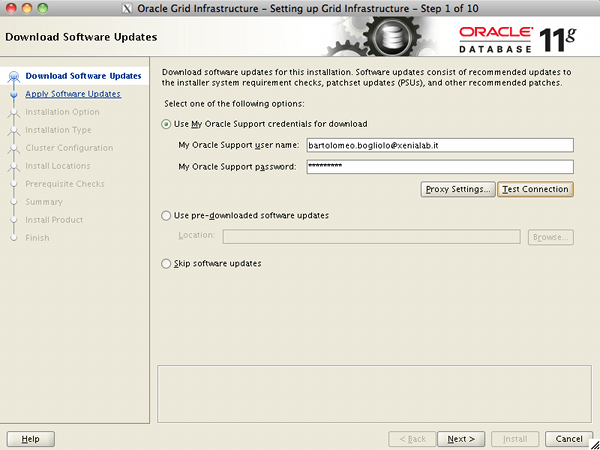The width and height of the screenshot is (600, 450).
Task: Select Install Locations step
Action: (x=58, y=166)
